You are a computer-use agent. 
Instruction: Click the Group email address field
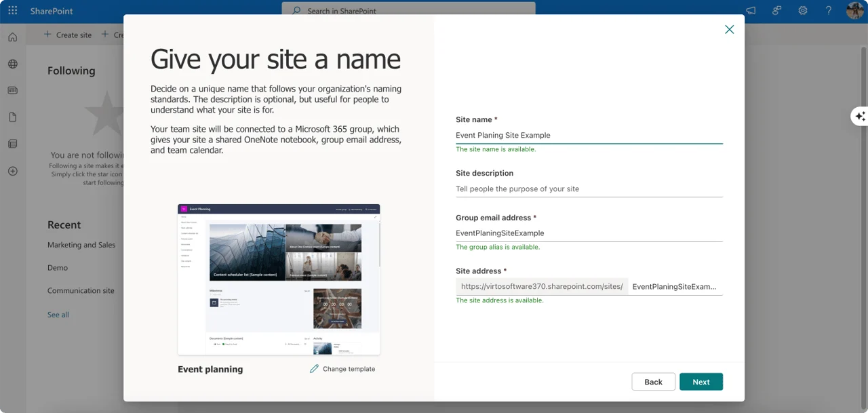(589, 233)
